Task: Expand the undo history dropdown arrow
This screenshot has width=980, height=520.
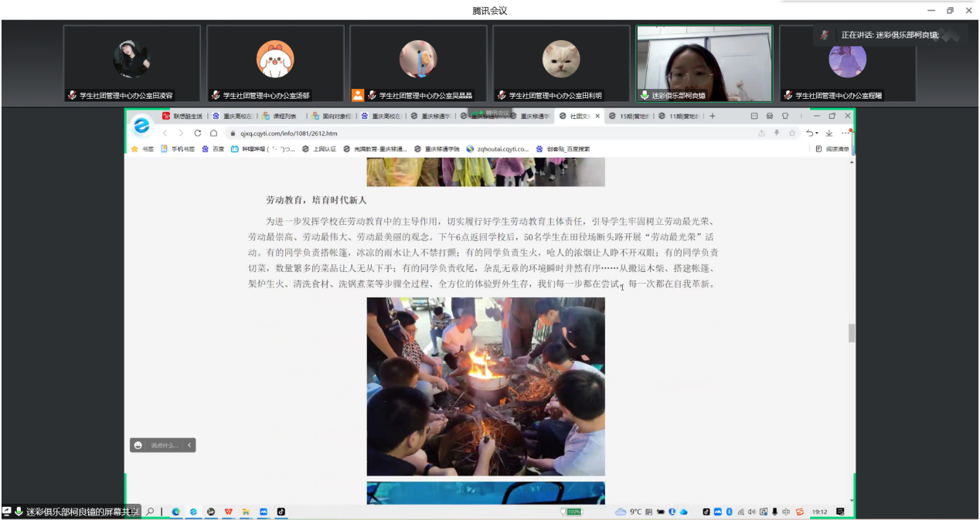Action: coord(815,133)
